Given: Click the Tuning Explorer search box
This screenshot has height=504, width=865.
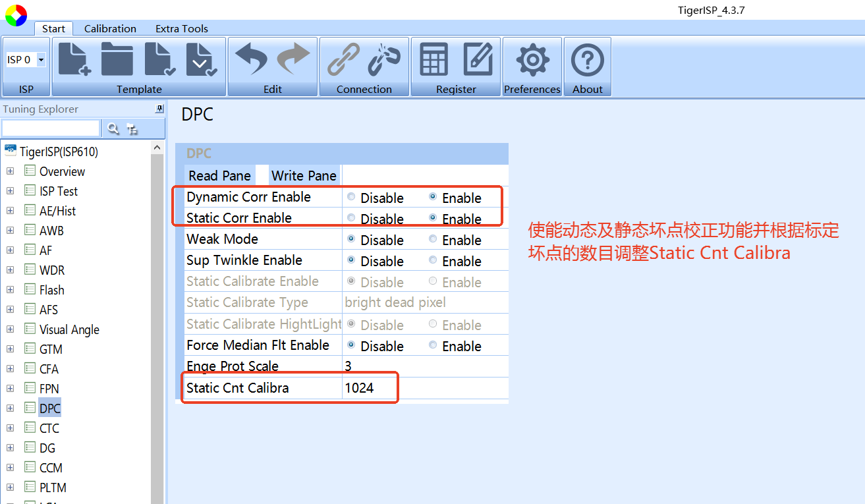Looking at the screenshot, I should 51,128.
